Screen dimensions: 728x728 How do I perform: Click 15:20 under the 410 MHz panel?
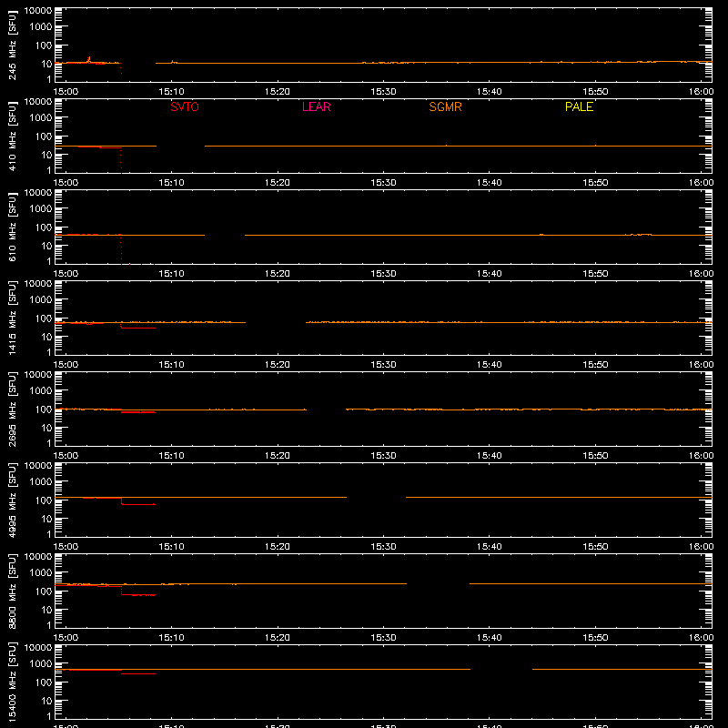click(278, 183)
